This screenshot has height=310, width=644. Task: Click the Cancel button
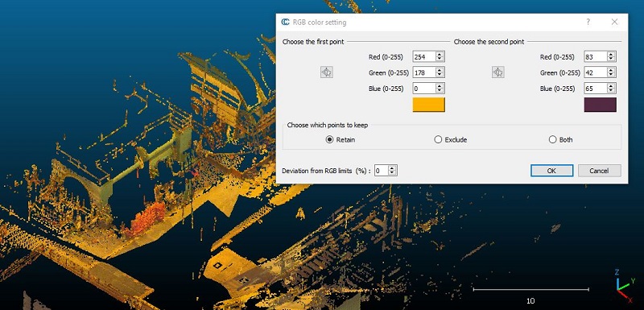point(599,171)
